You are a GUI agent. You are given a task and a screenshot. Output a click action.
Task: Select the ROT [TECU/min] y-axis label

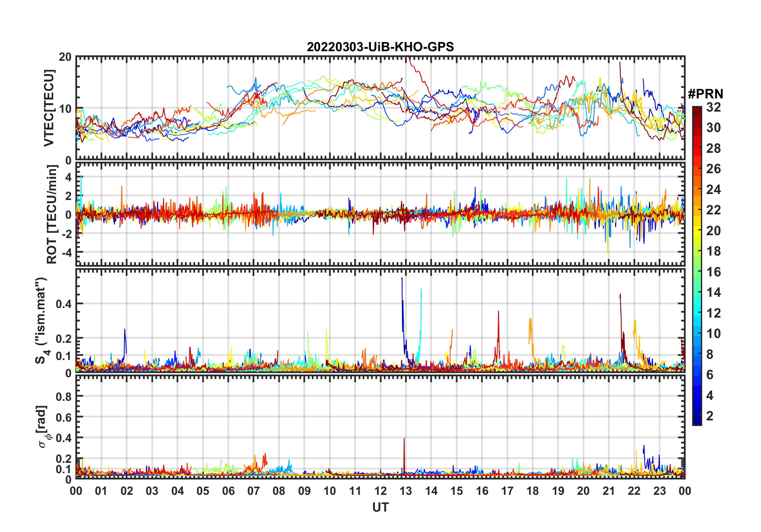[x=52, y=214]
